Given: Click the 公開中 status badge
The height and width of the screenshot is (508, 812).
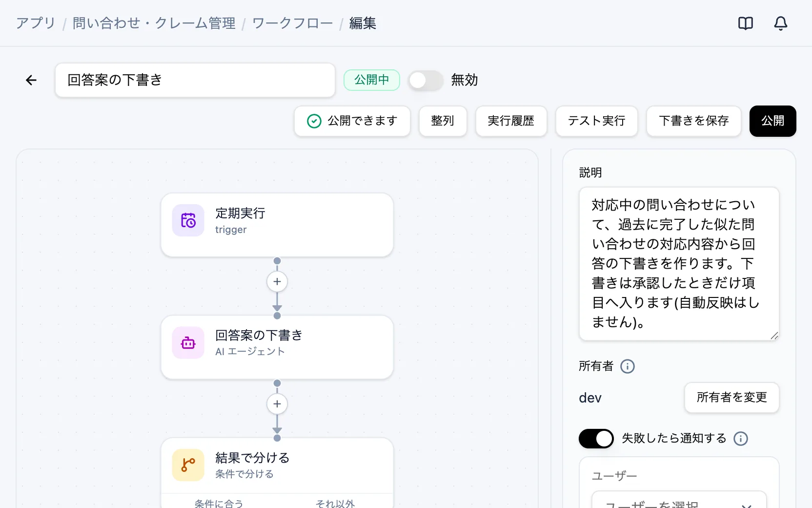Looking at the screenshot, I should tap(372, 80).
